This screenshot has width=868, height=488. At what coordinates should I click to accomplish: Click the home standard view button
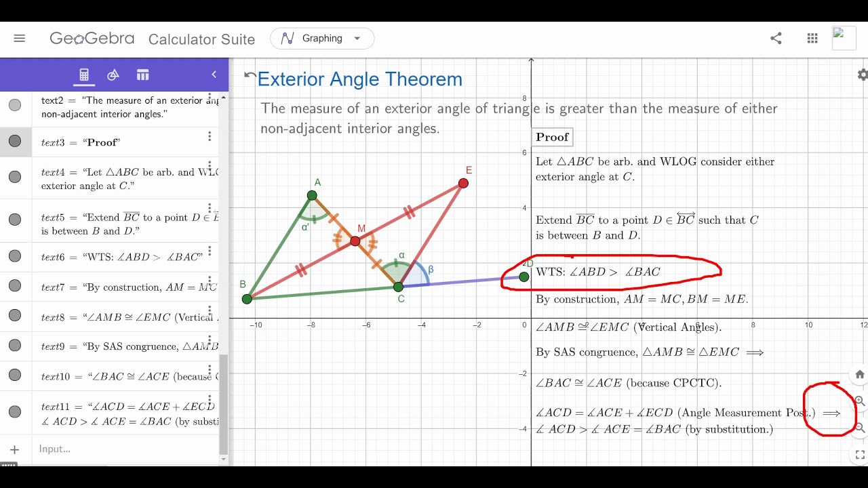pos(860,374)
